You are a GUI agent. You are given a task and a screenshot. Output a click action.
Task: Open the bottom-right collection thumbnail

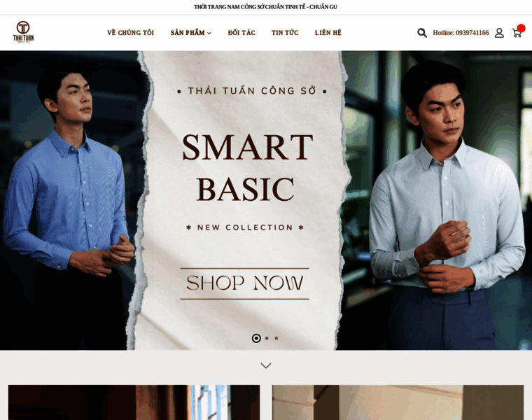click(x=398, y=402)
